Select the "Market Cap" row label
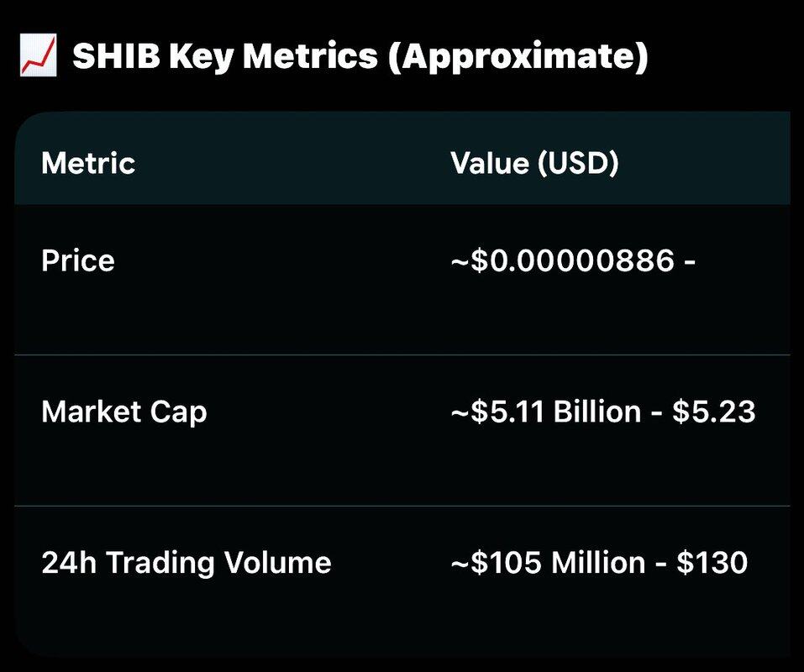Image resolution: width=804 pixels, height=672 pixels. pyautogui.click(x=124, y=412)
